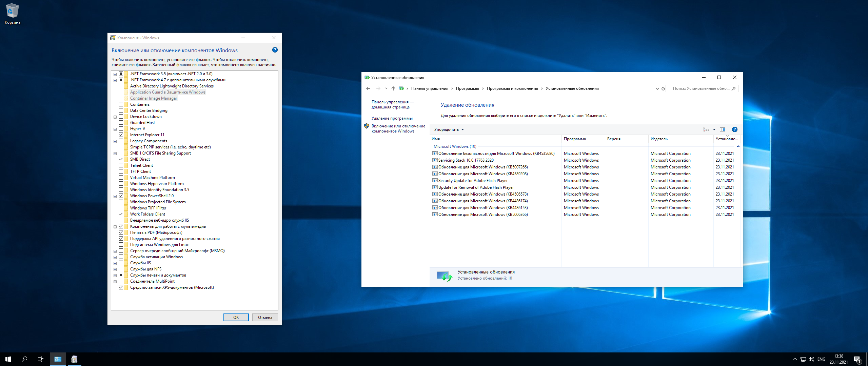The width and height of the screenshot is (868, 366).
Task: Click the taskbar search magnifier
Action: coord(24,359)
